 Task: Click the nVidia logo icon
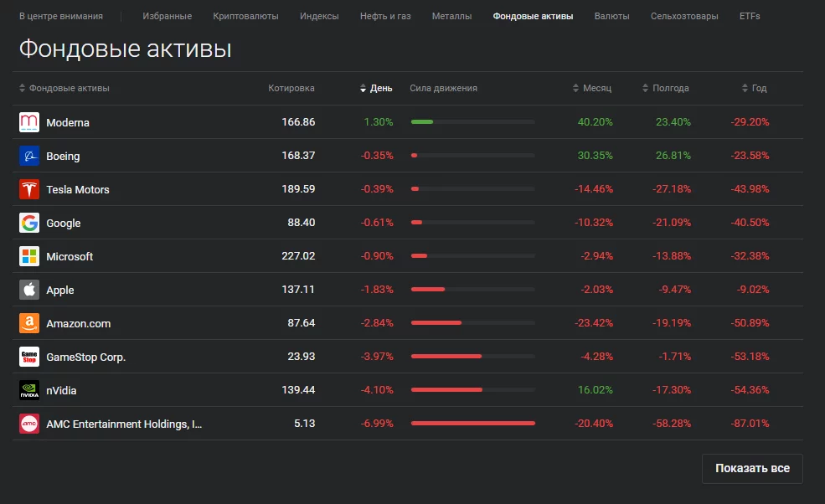pyautogui.click(x=29, y=390)
